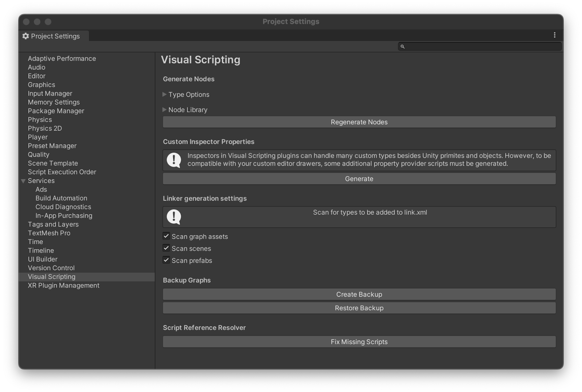The image size is (582, 392).
Task: Open Preset Manager settings
Action: pyautogui.click(x=52, y=146)
